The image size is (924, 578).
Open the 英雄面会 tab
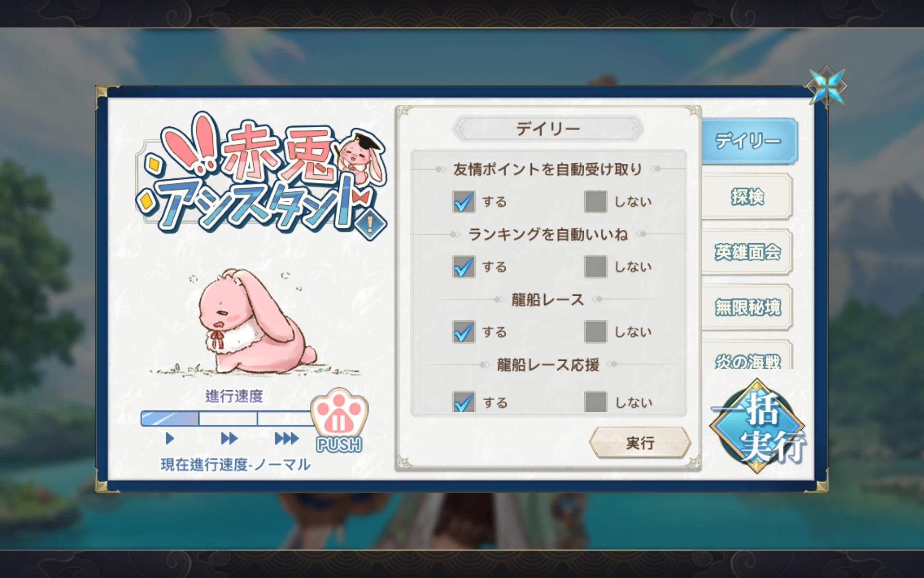pyautogui.click(x=747, y=252)
